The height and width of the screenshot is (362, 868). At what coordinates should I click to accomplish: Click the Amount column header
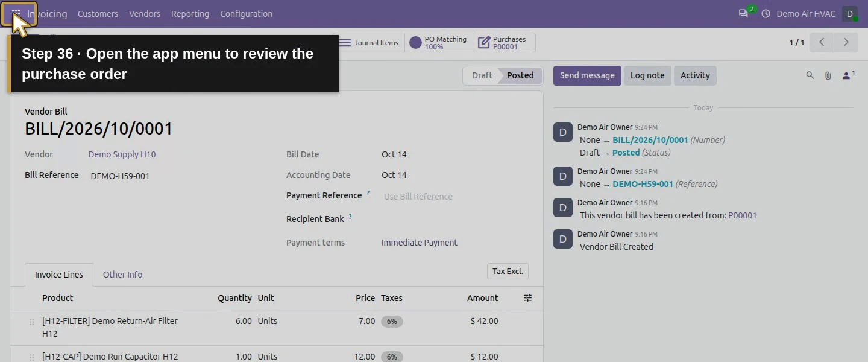pos(482,298)
